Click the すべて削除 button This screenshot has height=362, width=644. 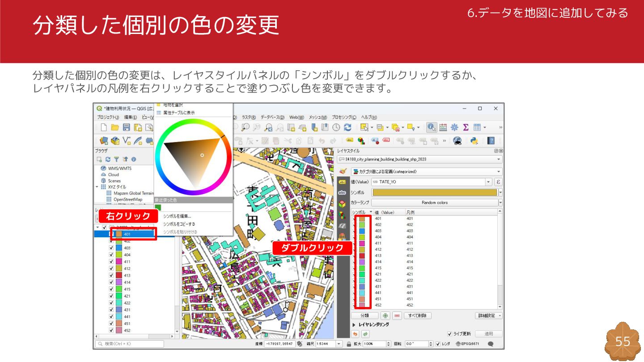point(418,316)
